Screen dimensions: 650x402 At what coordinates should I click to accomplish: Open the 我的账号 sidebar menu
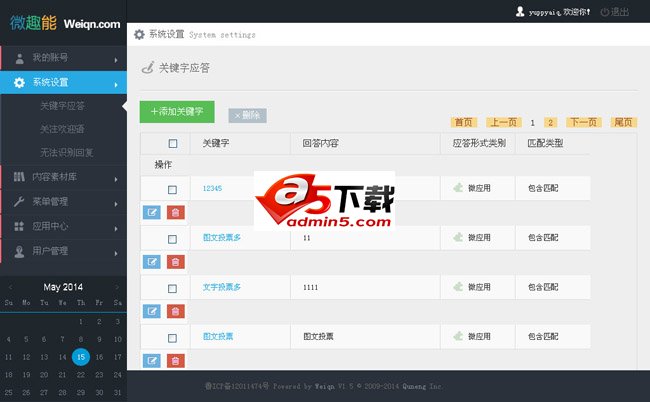(63, 58)
